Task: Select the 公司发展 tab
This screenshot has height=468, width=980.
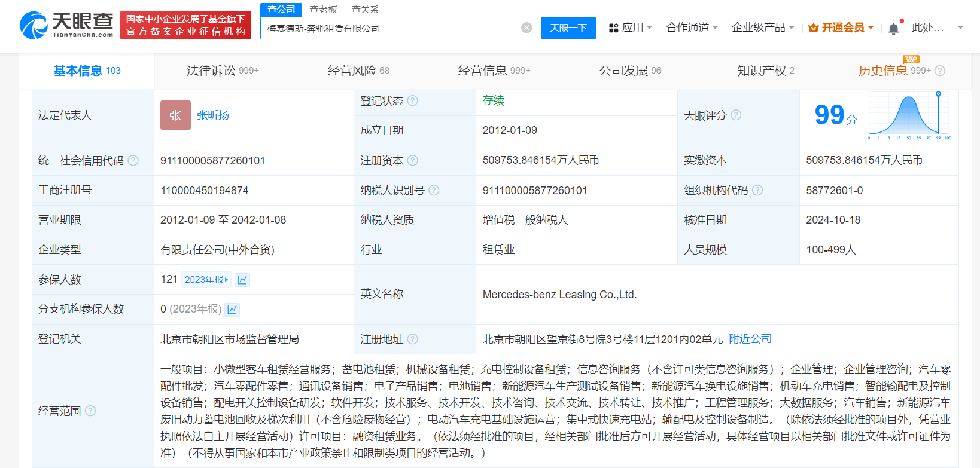Action: click(630, 71)
